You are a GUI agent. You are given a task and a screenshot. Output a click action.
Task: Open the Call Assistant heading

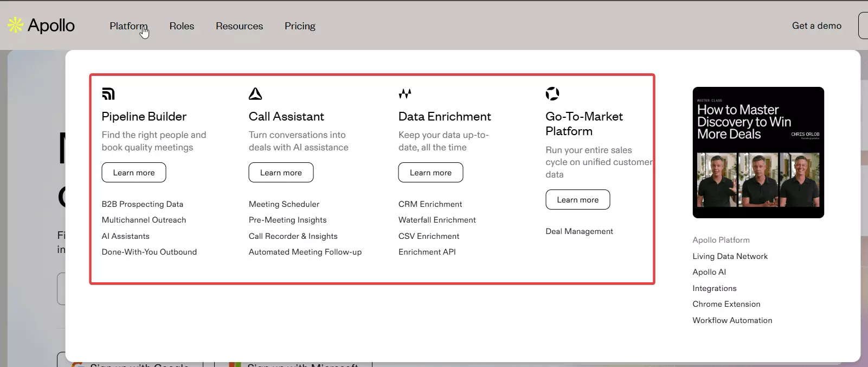click(x=286, y=117)
